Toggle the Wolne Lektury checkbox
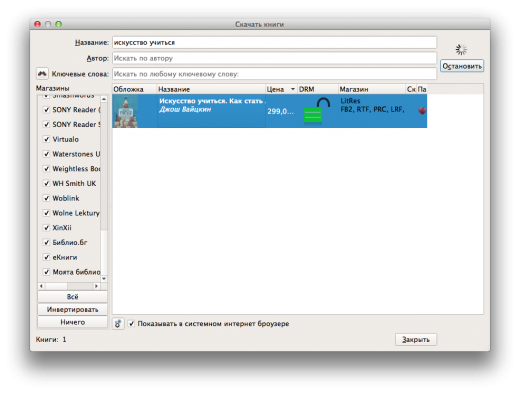Screen dimensions: 520x393 [46, 213]
